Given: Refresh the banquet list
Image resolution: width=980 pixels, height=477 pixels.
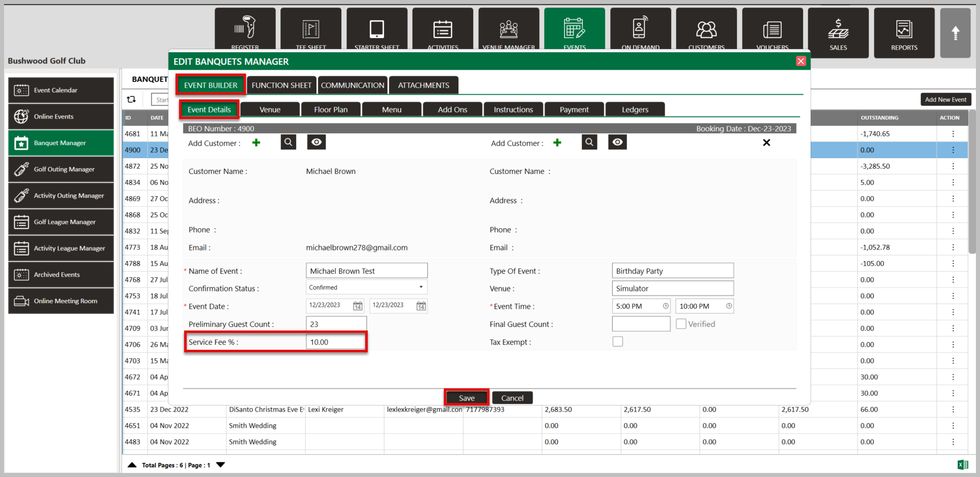Looking at the screenshot, I should (x=131, y=99).
